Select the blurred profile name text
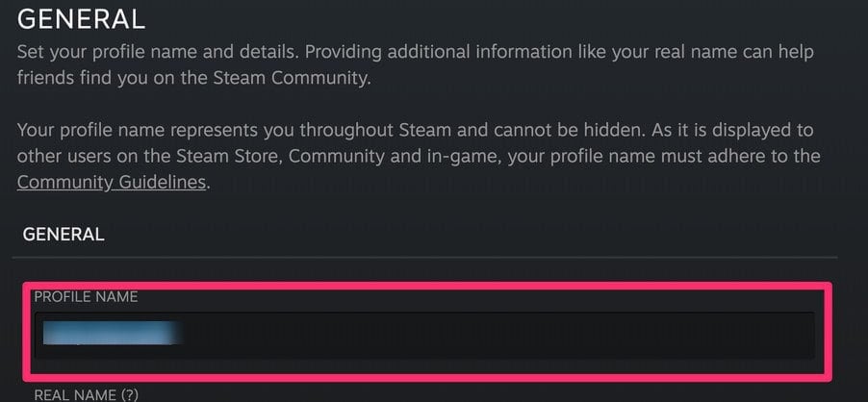The width and height of the screenshot is (868, 402). tap(114, 335)
